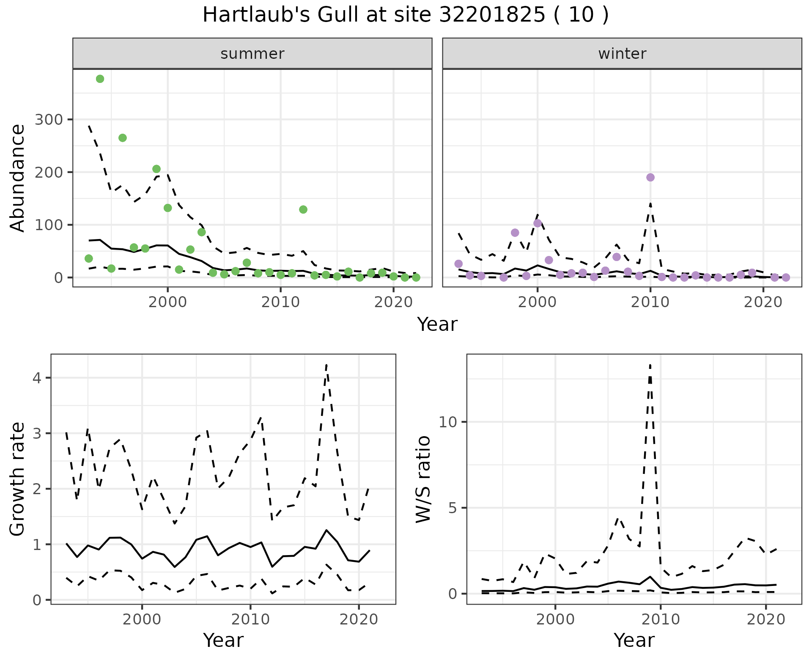Click the Year label shared by abundance panels

pos(437,324)
